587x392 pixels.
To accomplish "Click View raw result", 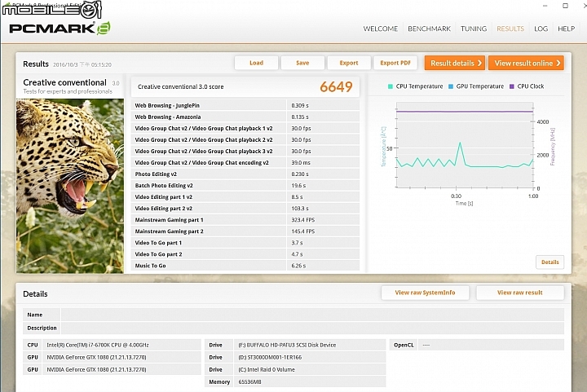I will 520,293.
